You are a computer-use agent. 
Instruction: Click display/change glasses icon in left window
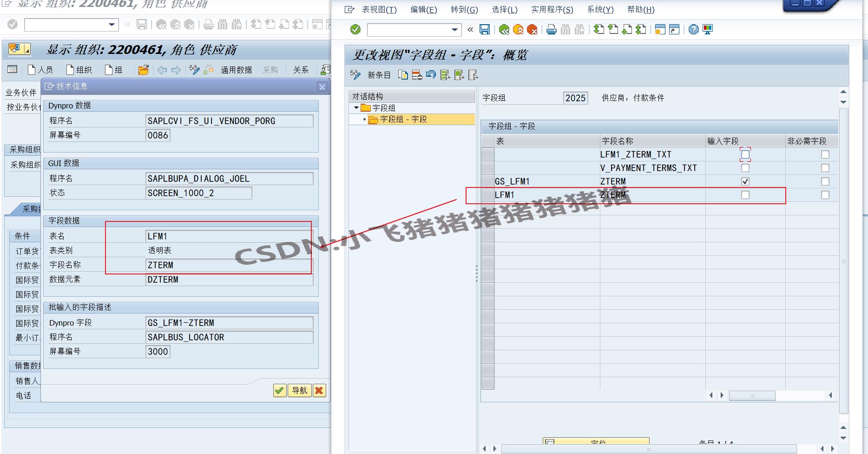tap(195, 70)
